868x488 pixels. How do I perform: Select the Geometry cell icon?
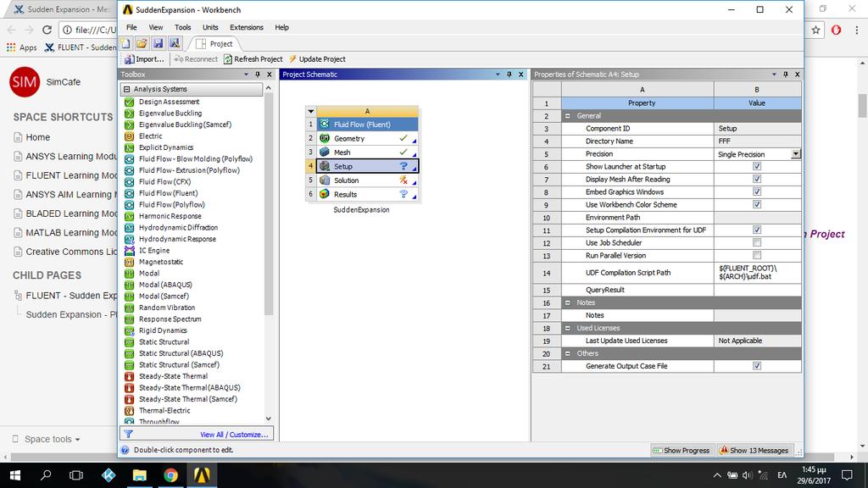(x=325, y=138)
